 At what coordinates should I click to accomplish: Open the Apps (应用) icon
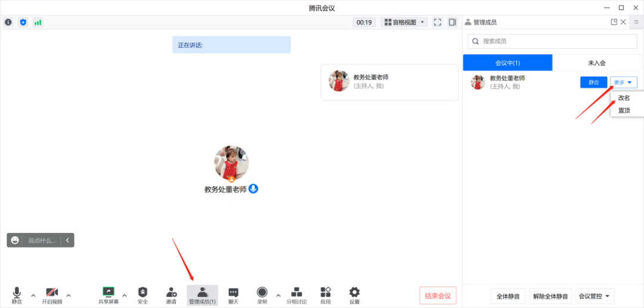(325, 293)
